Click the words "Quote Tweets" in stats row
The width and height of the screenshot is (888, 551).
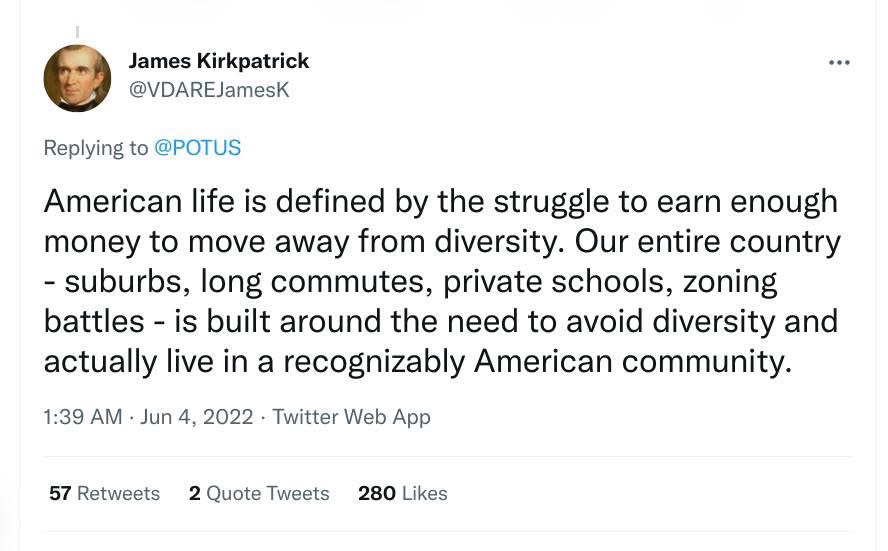click(x=268, y=493)
